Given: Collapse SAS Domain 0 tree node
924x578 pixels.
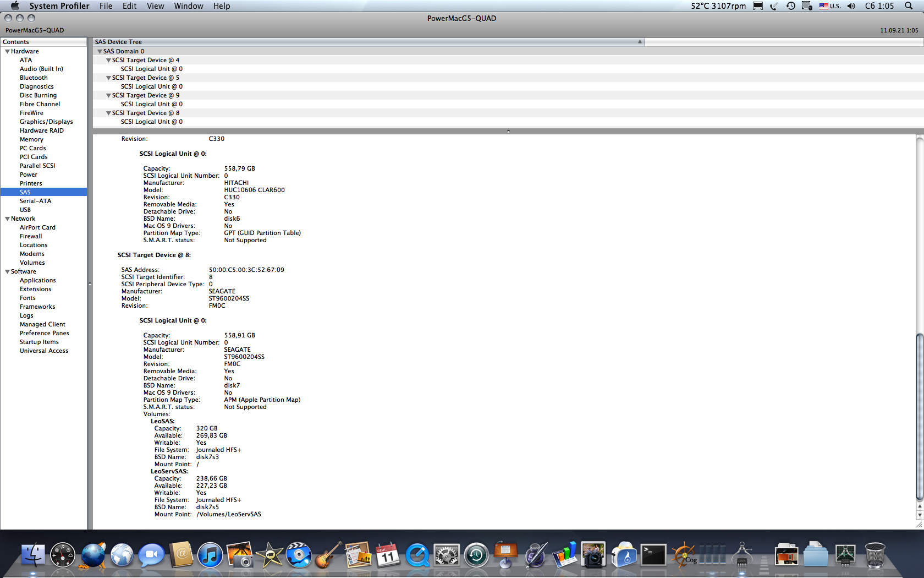Looking at the screenshot, I should pyautogui.click(x=100, y=51).
